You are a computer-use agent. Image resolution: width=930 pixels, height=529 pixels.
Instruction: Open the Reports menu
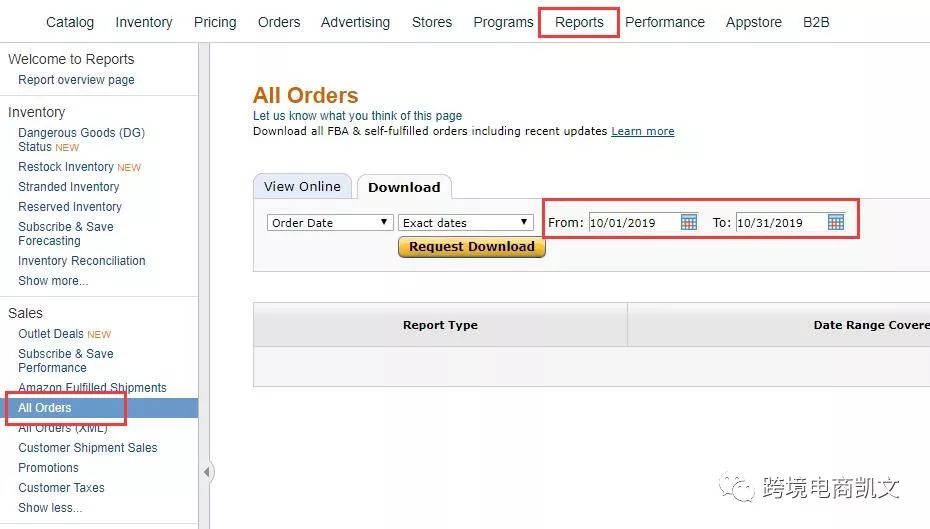579,22
